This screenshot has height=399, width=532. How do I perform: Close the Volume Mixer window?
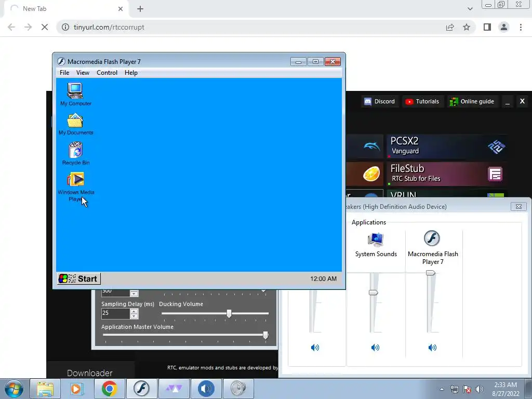point(518,206)
